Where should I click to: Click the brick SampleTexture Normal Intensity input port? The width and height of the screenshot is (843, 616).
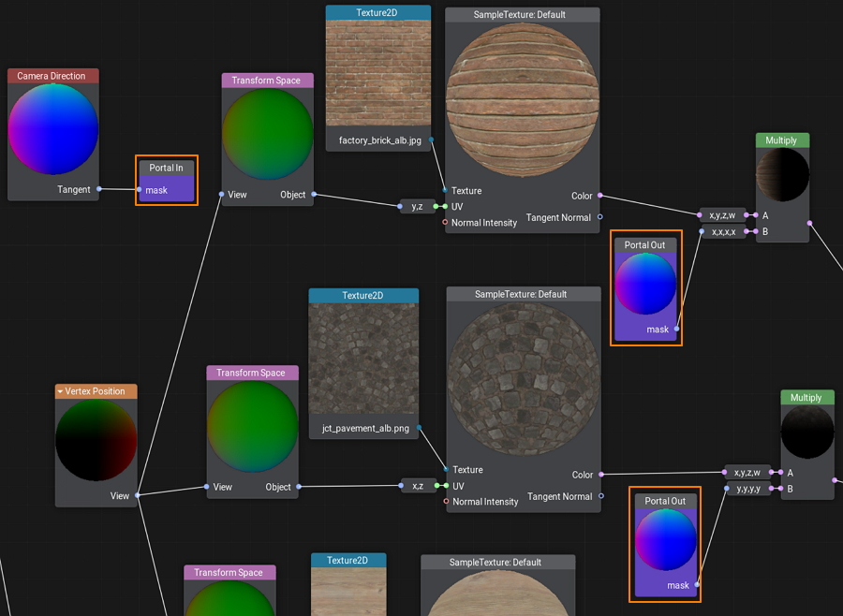tap(445, 223)
